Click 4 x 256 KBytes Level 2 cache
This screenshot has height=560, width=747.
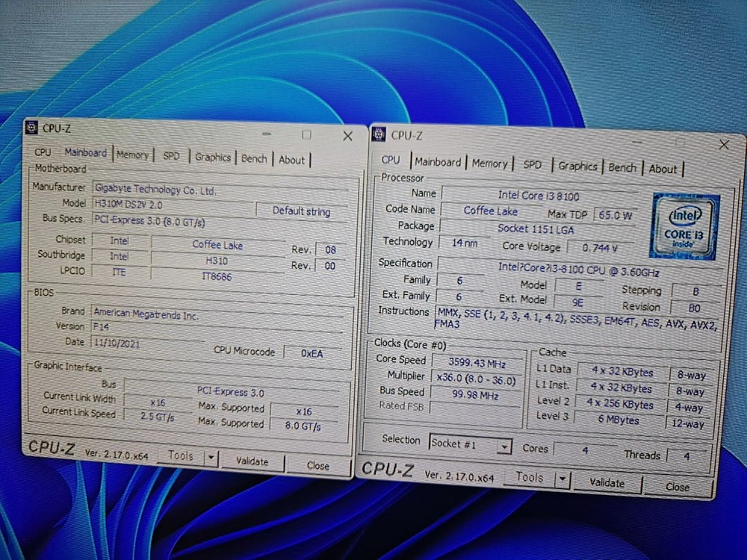[x=620, y=404]
